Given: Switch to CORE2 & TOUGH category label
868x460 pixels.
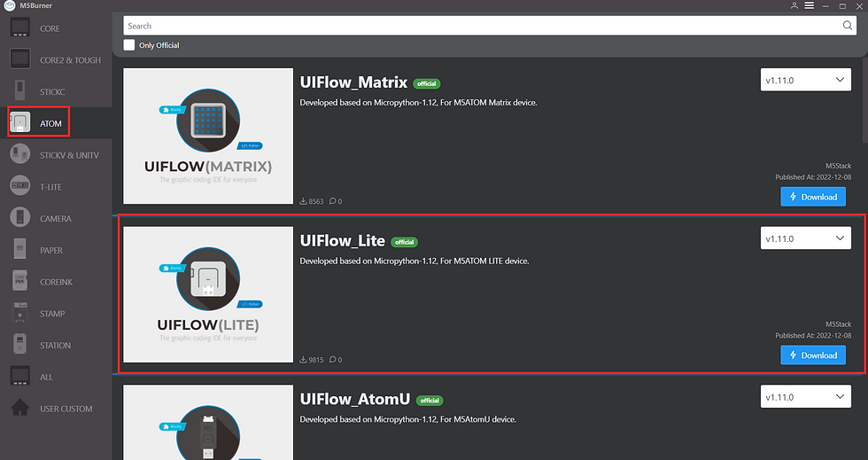Looking at the screenshot, I should 70,60.
